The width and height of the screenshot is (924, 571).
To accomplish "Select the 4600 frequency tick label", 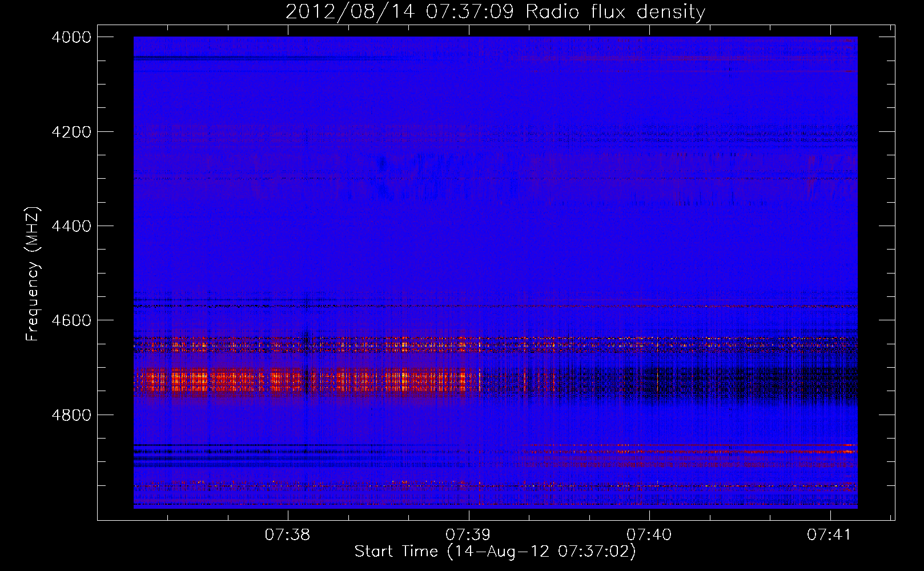I will 71,320.
